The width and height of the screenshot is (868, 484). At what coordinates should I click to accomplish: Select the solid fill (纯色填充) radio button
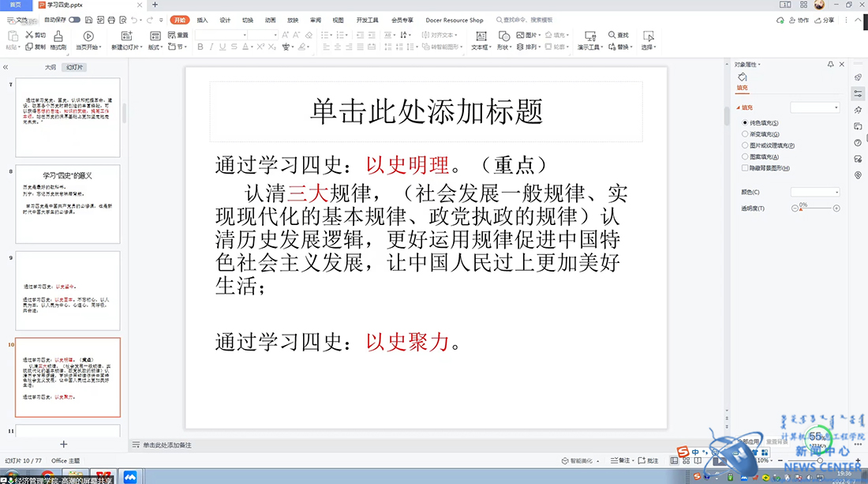(745, 123)
